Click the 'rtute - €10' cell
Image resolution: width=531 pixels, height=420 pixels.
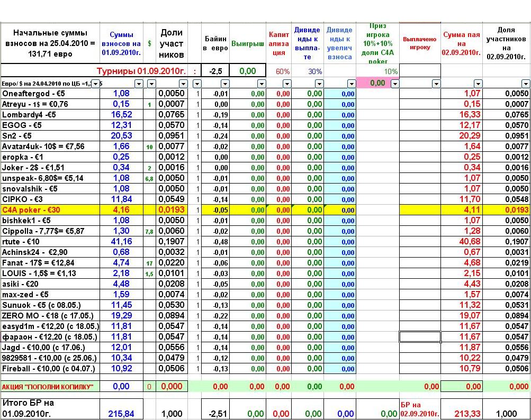[50, 242]
